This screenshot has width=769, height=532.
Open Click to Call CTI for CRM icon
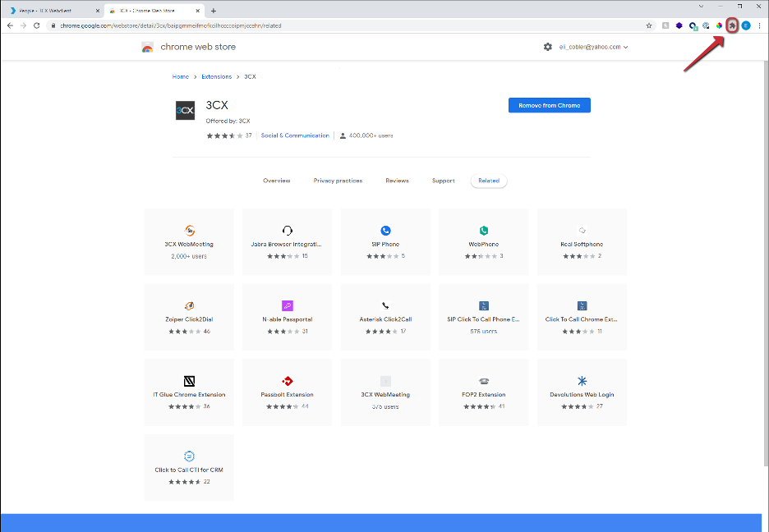coord(189,456)
